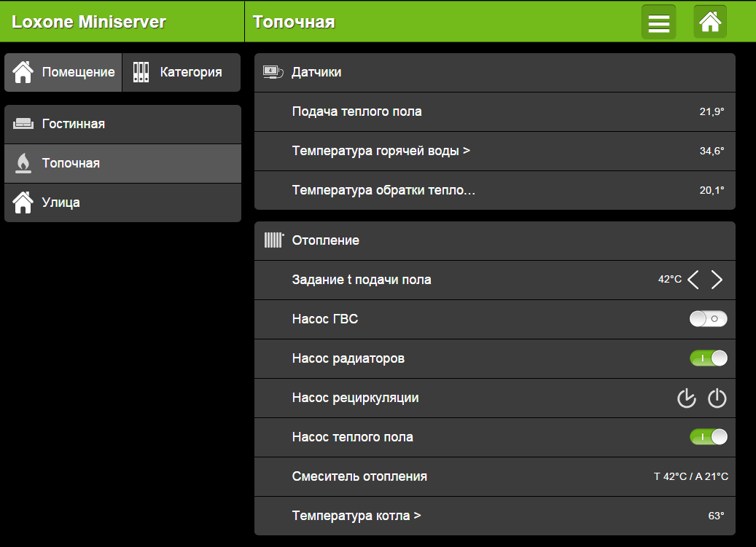Switch to the Категория tab
The height and width of the screenshot is (547, 756).
click(x=182, y=72)
